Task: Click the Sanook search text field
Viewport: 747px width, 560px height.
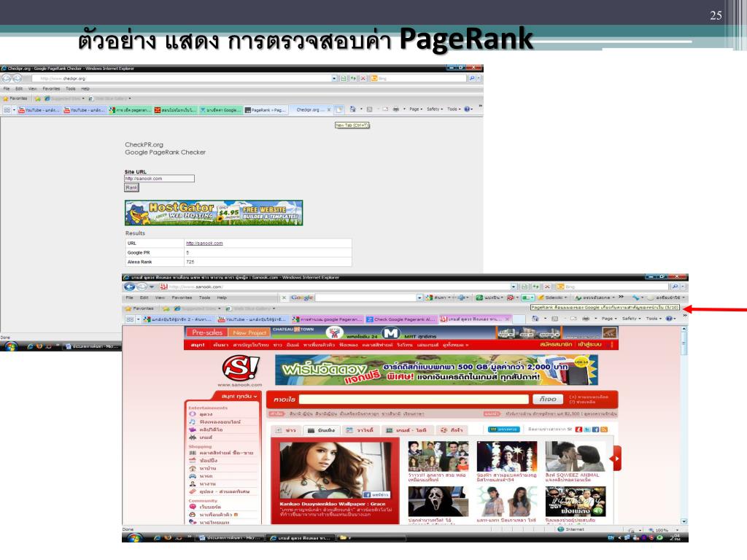Action: tap(414, 400)
